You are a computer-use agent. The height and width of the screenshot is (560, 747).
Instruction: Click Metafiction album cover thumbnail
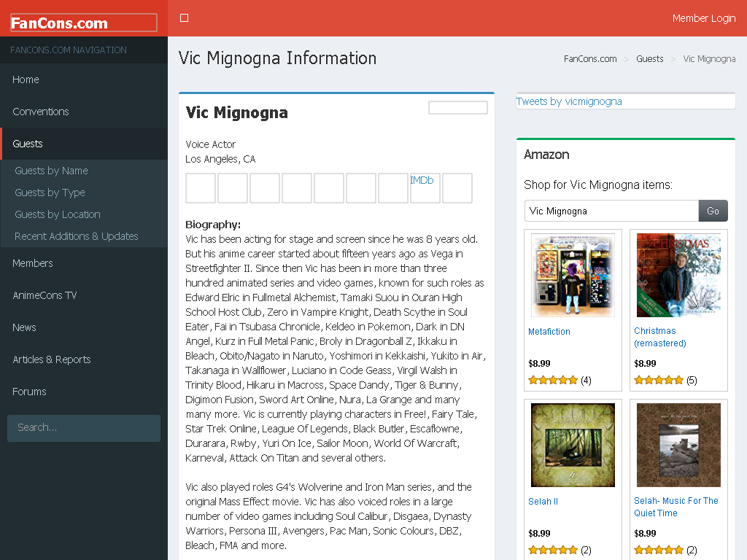coord(573,275)
